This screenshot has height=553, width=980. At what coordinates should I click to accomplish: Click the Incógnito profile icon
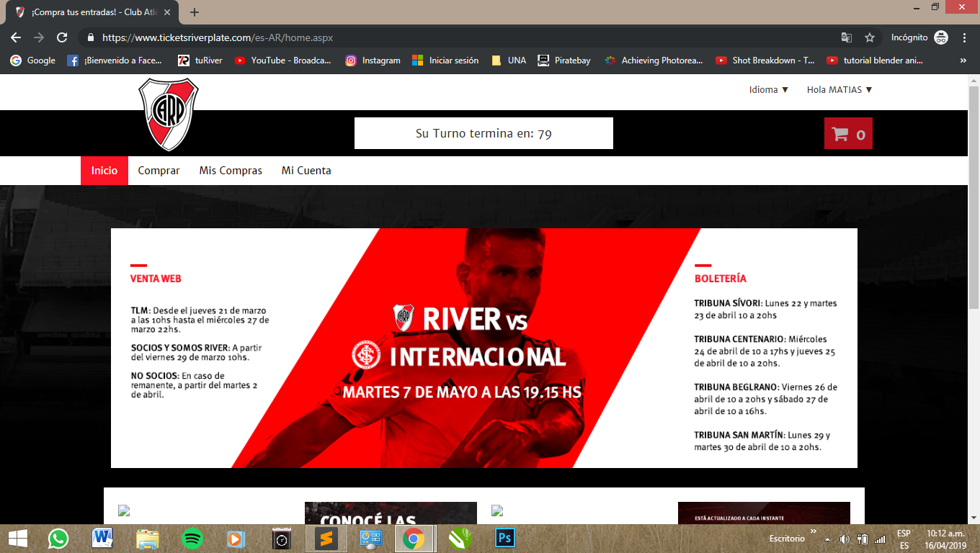point(941,37)
